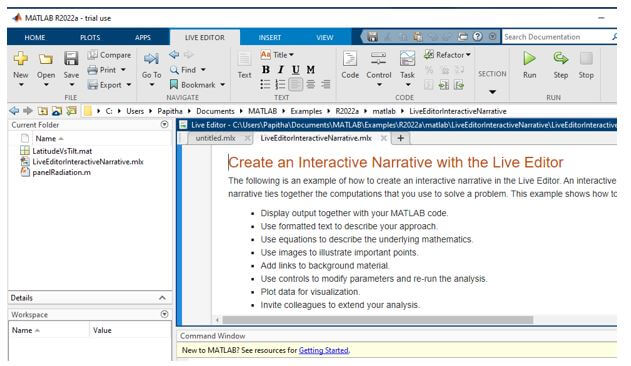Click the Documents path segment
This screenshot has width=631, height=366.
(x=215, y=111)
